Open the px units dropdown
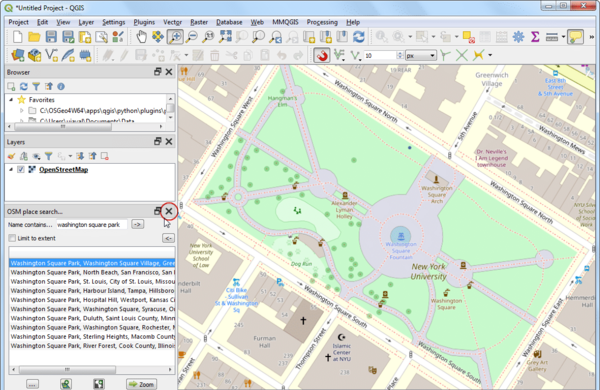Viewport: 600px width, 390px height. 421,55
